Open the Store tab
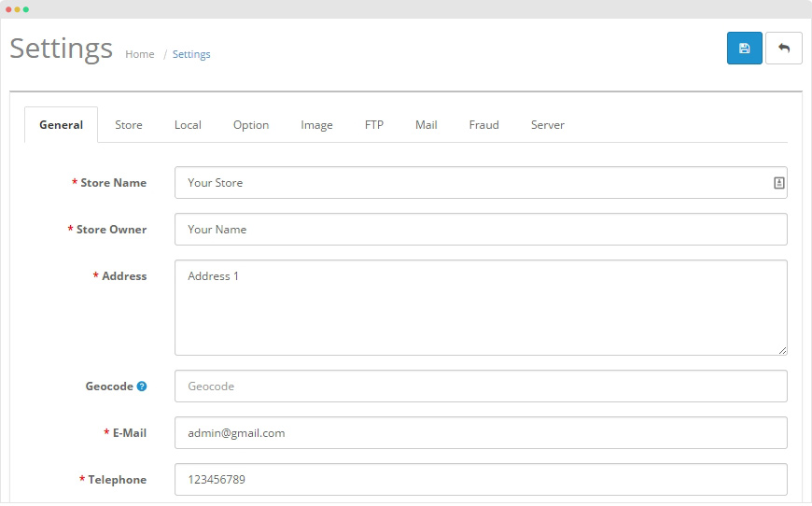The width and height of the screenshot is (812, 506). tap(129, 125)
